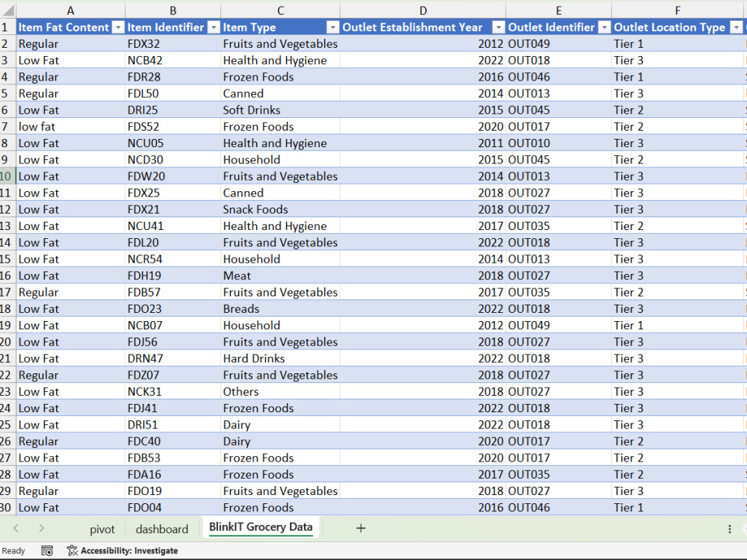
Task: Click the Hard Drinks cell
Action: [281, 358]
